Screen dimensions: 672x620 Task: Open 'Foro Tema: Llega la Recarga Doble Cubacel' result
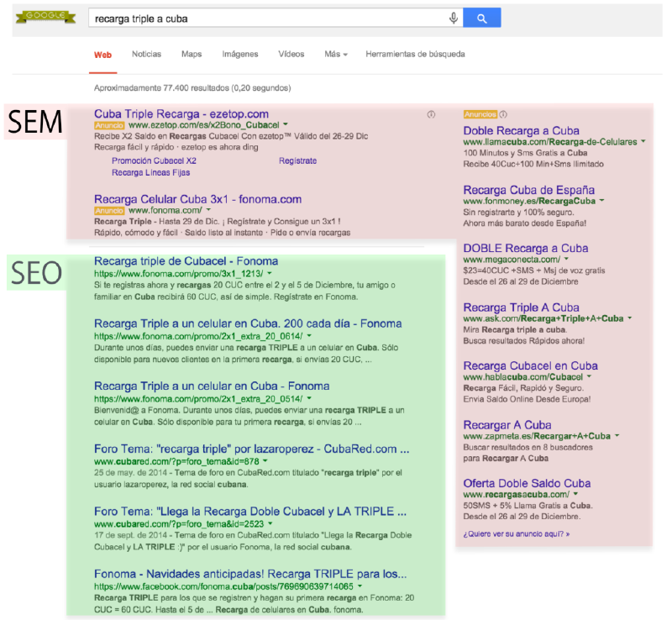tap(250, 512)
